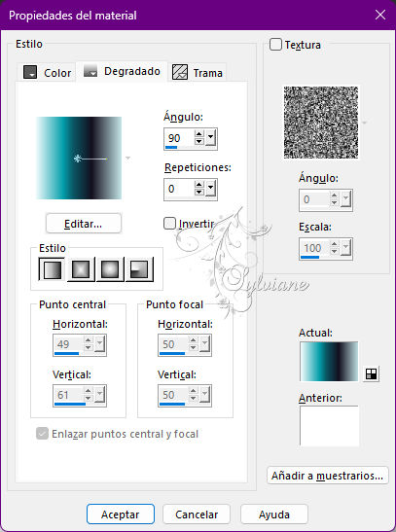Click the Degradado gradient tab icon
The image size is (396, 532).
pos(90,71)
